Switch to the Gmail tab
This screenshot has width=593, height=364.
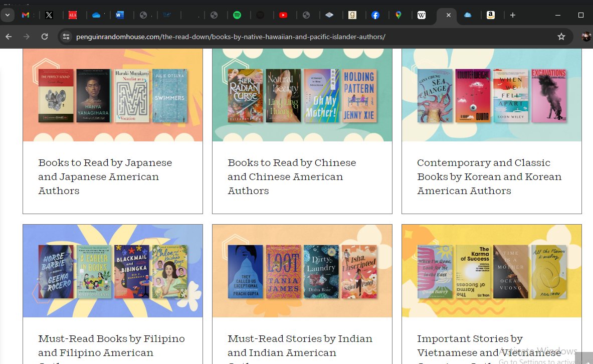coord(26,15)
